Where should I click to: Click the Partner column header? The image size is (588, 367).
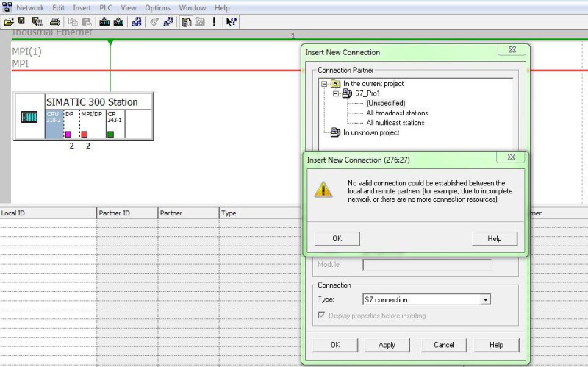coord(188,213)
